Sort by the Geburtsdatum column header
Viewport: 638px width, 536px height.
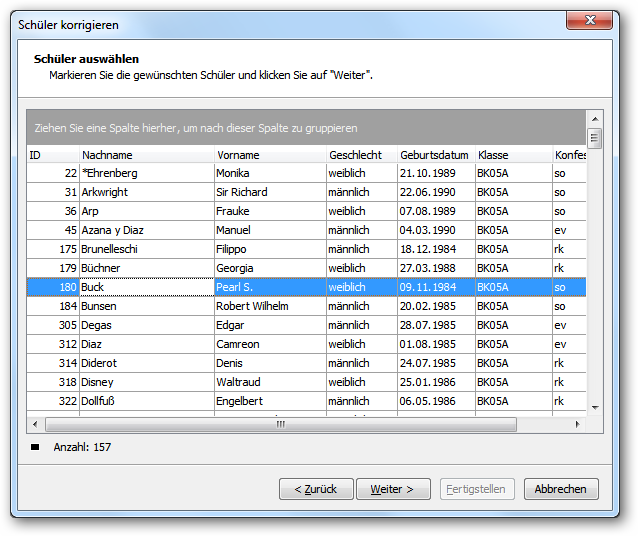click(x=436, y=155)
